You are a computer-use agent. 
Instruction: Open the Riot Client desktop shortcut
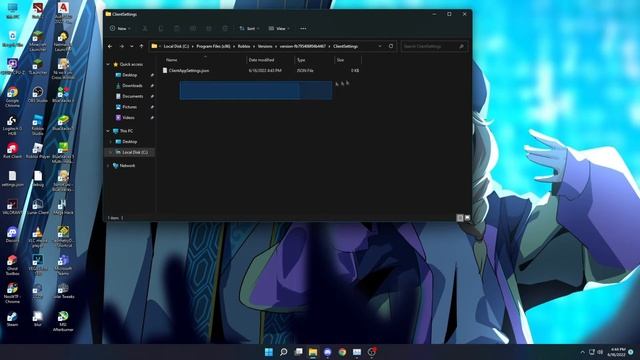tap(12, 151)
